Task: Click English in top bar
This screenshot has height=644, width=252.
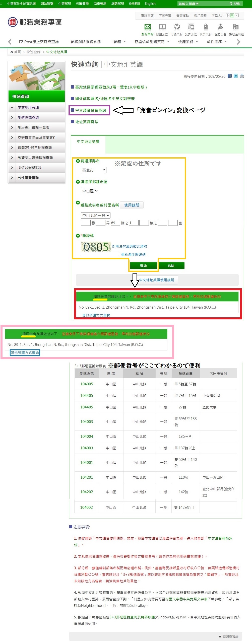Action: coord(150,4)
